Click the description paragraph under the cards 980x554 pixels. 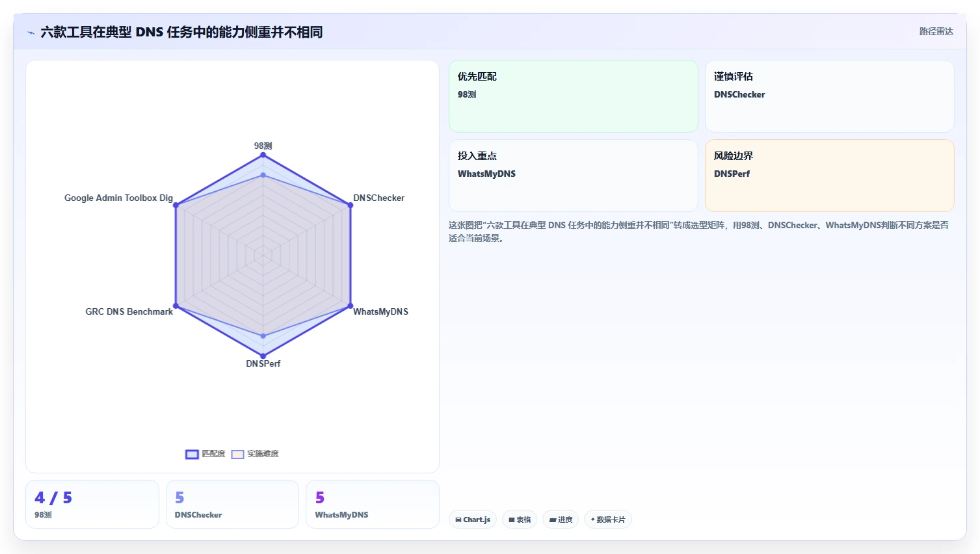(698, 231)
